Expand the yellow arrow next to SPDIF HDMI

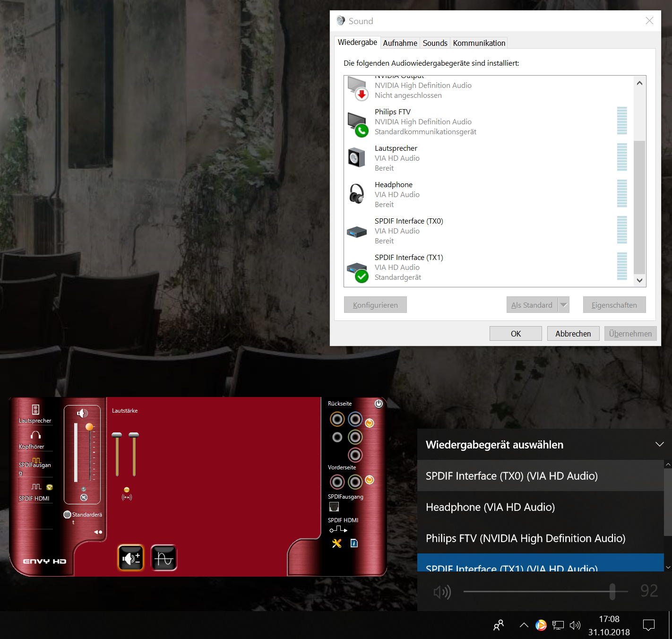49,487
